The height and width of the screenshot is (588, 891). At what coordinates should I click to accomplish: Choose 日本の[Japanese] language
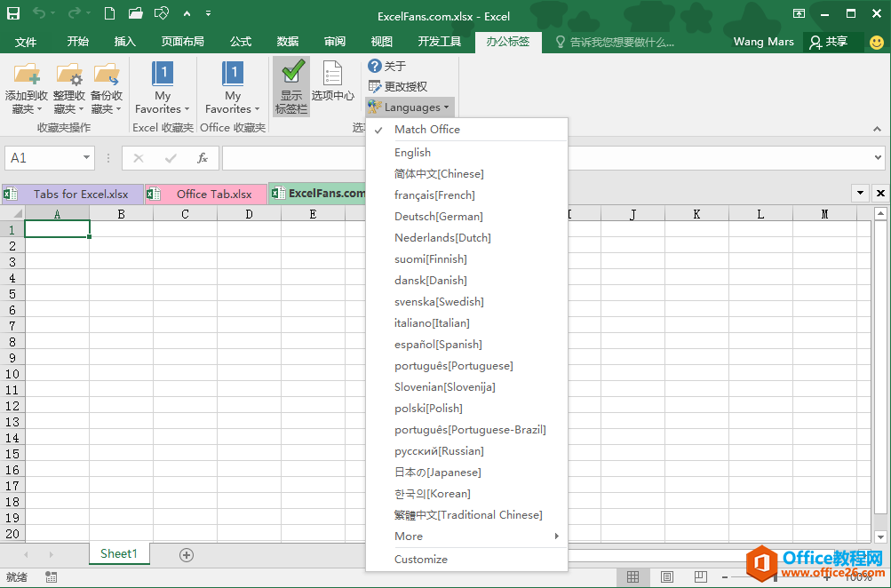466,473
